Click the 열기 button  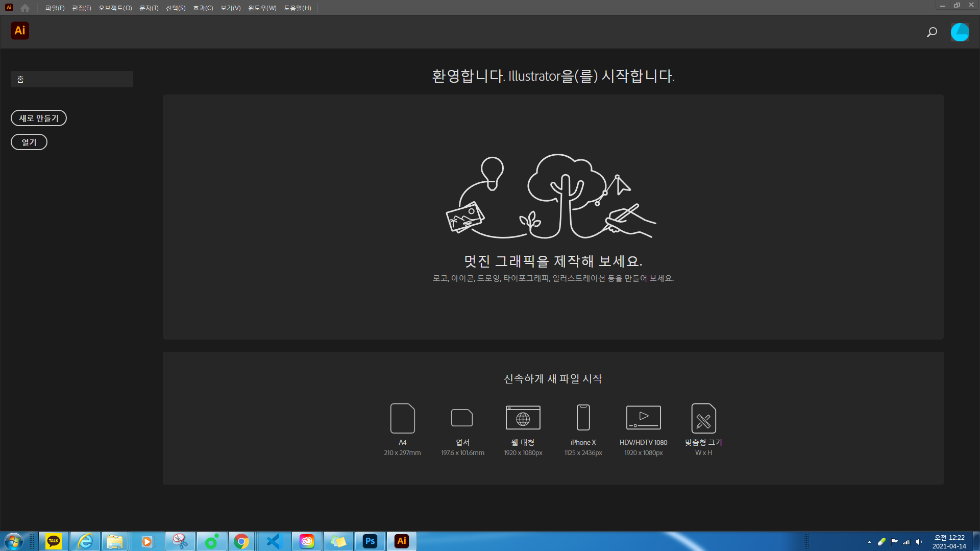(x=29, y=142)
